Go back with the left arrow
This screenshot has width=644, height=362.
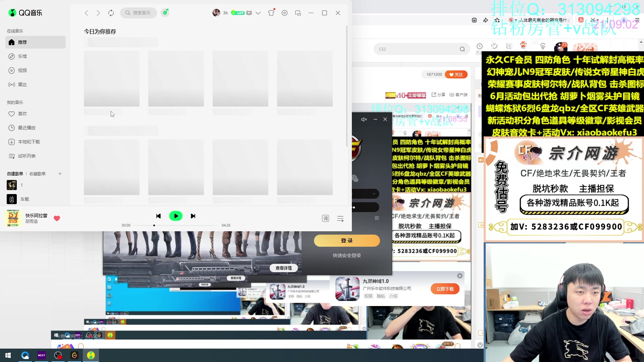point(87,13)
